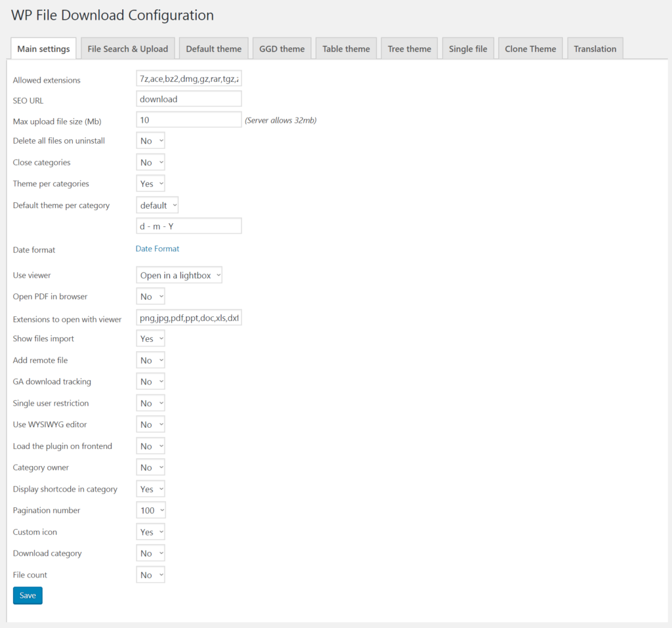Screen dimensions: 672x628
Task: Open the Use WYSIWYG editor dropdown
Action: pos(150,425)
